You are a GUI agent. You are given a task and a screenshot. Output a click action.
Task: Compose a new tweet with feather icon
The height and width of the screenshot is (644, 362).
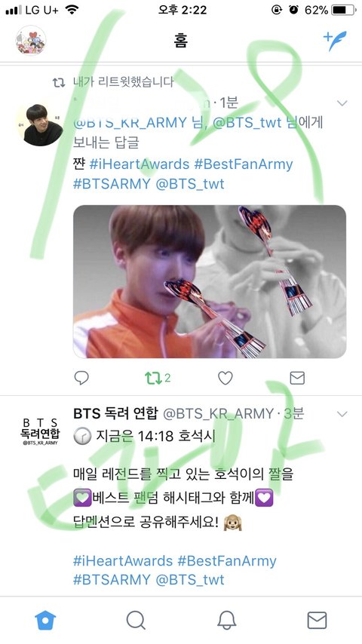point(335,40)
